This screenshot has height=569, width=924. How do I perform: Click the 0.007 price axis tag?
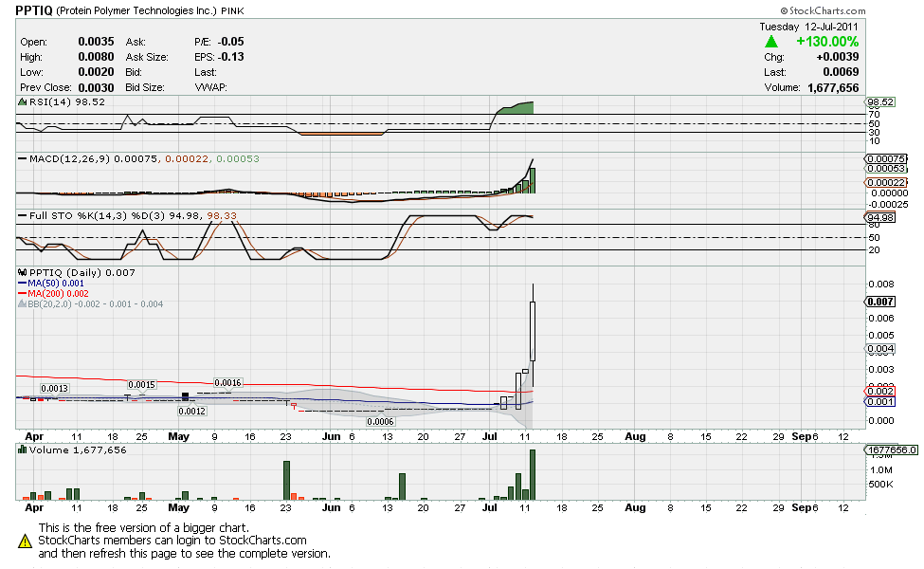click(x=879, y=302)
